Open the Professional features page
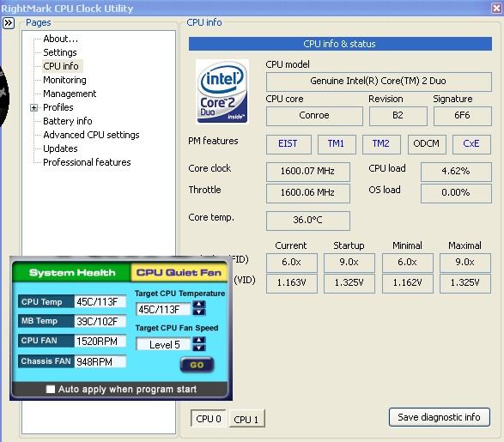504x442 pixels. (x=87, y=162)
